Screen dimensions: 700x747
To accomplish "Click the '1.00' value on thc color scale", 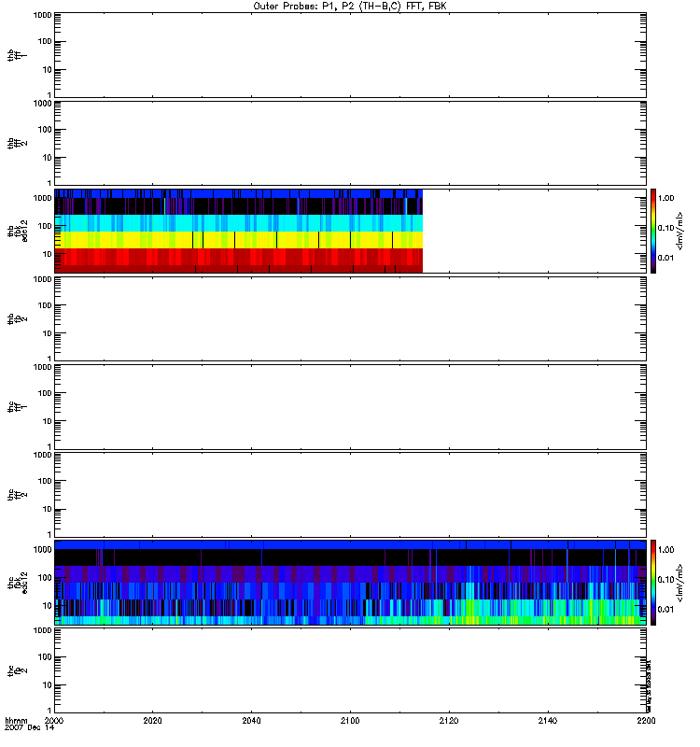I will click(665, 550).
